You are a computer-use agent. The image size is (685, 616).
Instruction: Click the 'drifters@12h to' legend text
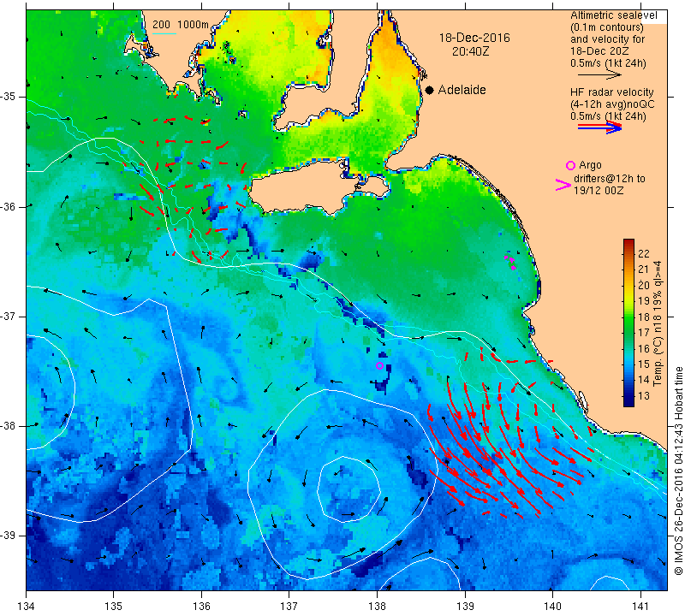click(x=610, y=179)
